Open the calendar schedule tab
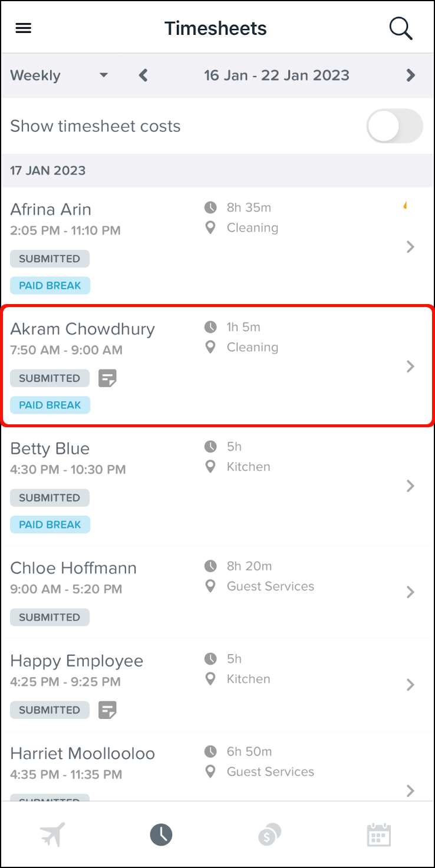Viewport: 435px width, 868px height. click(378, 834)
